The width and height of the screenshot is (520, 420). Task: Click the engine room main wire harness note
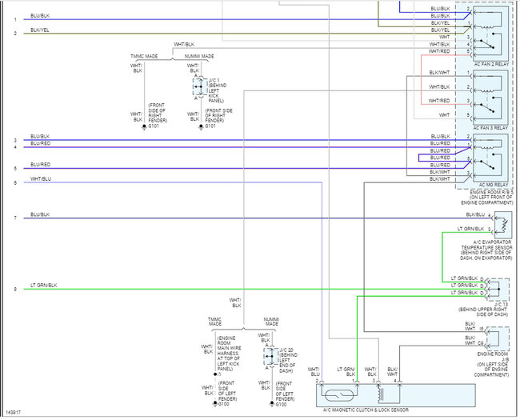point(229,354)
